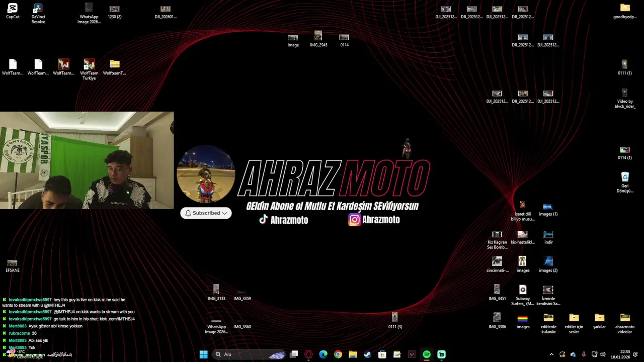Select İzmirde kendisini Sa video file
644x362 pixels.
click(548, 296)
